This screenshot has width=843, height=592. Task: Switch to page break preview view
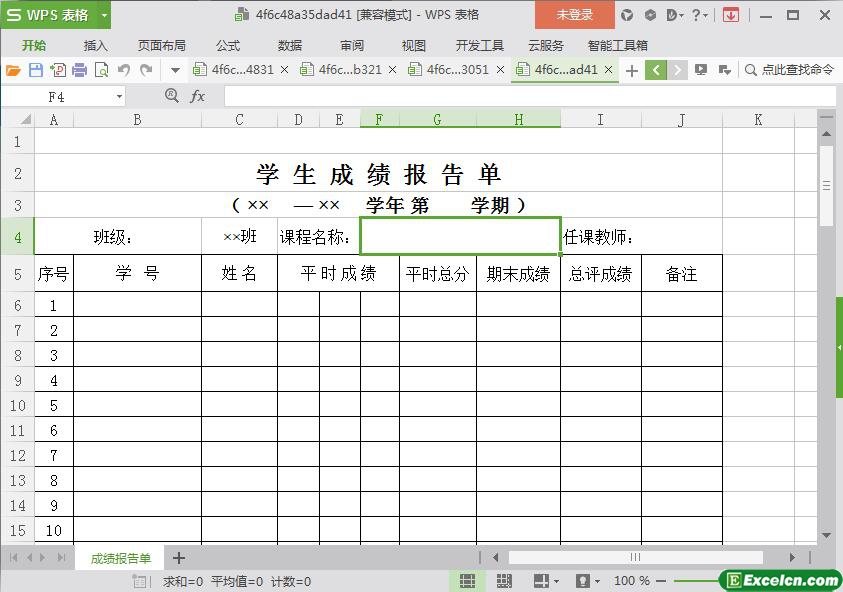click(x=504, y=581)
